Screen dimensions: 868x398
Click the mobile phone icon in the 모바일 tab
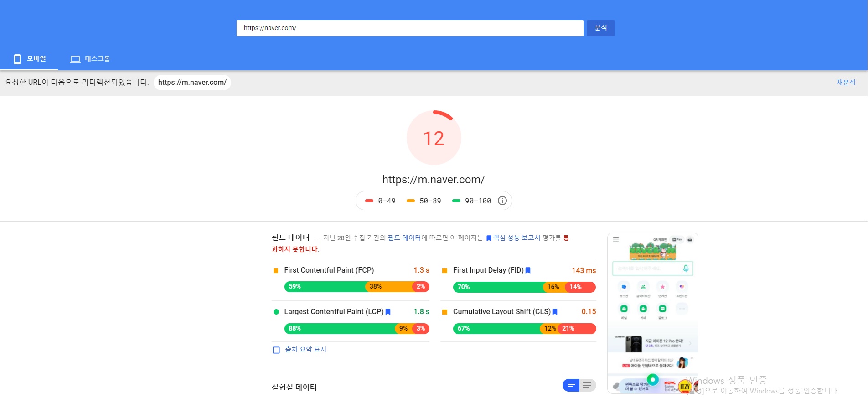17,59
